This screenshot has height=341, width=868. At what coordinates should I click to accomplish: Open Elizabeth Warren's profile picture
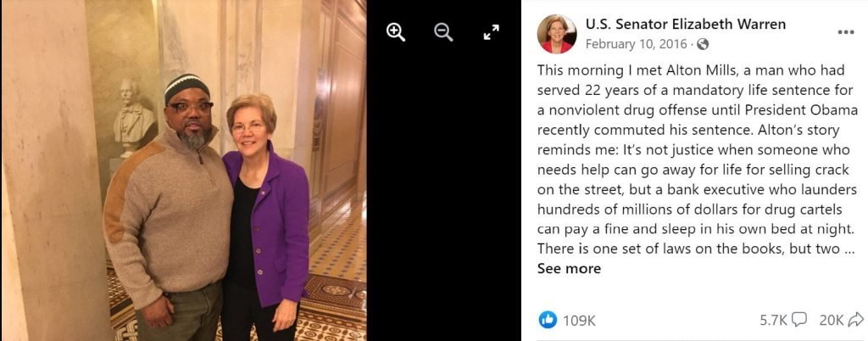point(557,34)
